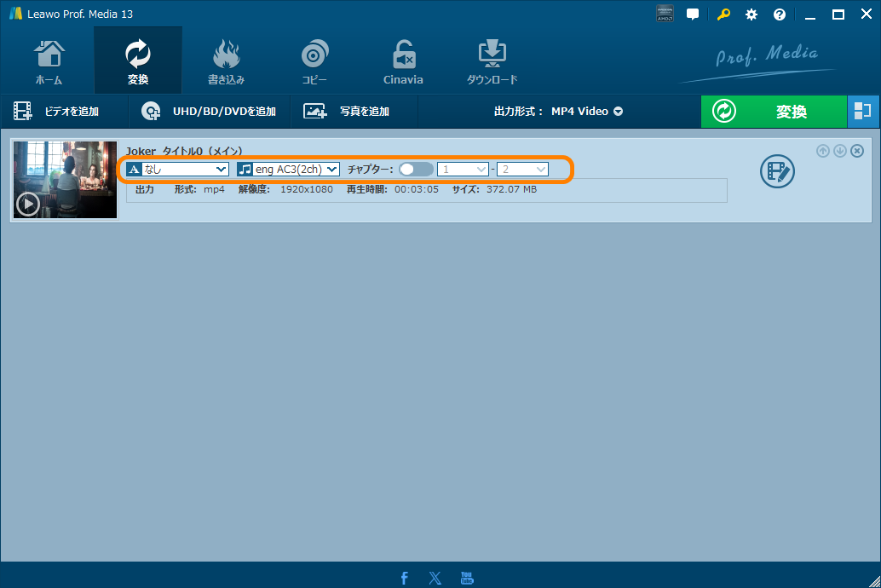
Task: Click the key registration icon
Action: pos(723,14)
